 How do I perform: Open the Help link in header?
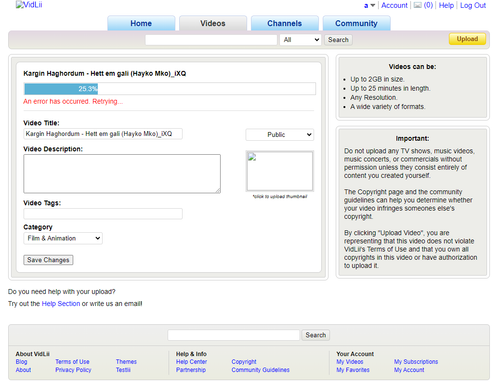pyautogui.click(x=446, y=5)
